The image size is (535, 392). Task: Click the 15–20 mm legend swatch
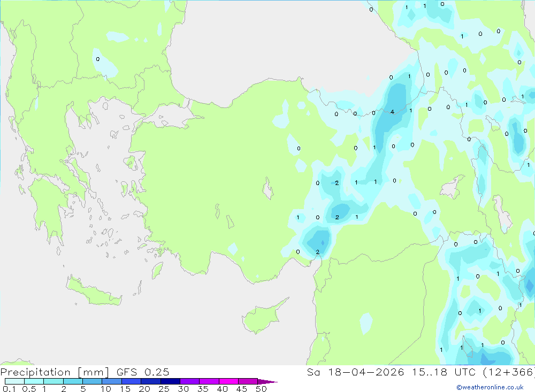click(x=132, y=381)
